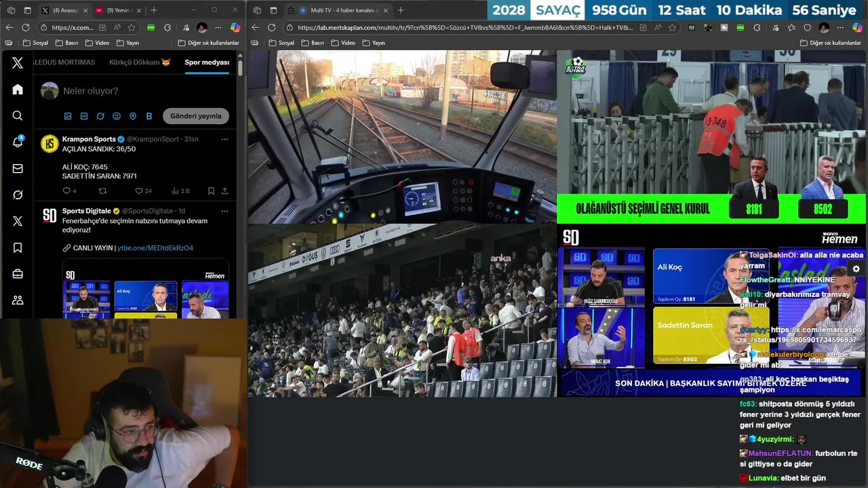Screen dimensions: 868x488
Task: Add media image to the new post
Action: click(68, 116)
